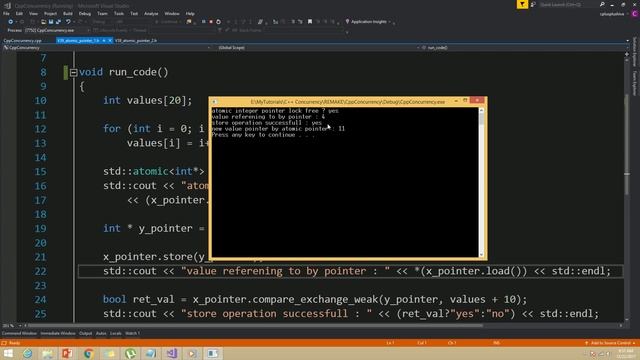Open the Command Window tab
This screenshot has height=360, width=640.
pos(19,333)
